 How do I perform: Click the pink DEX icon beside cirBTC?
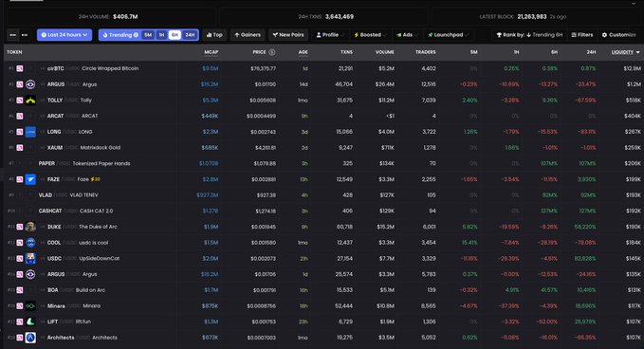point(20,68)
